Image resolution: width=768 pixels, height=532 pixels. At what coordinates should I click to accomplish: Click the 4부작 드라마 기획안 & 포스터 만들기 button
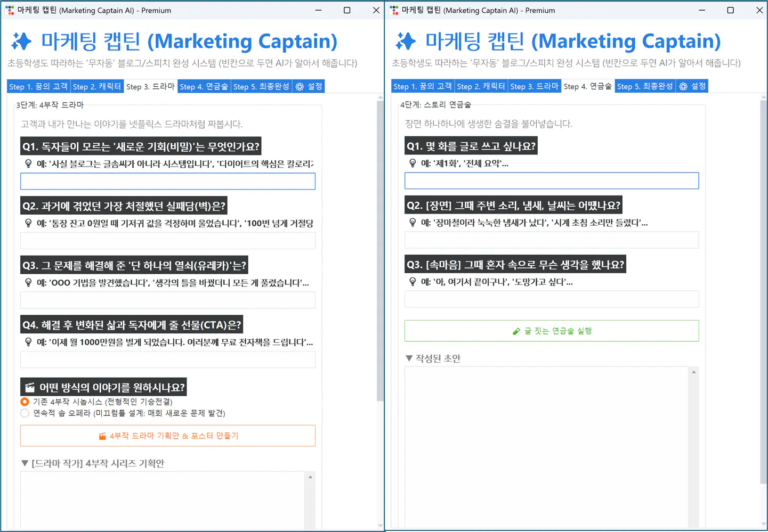point(168,436)
